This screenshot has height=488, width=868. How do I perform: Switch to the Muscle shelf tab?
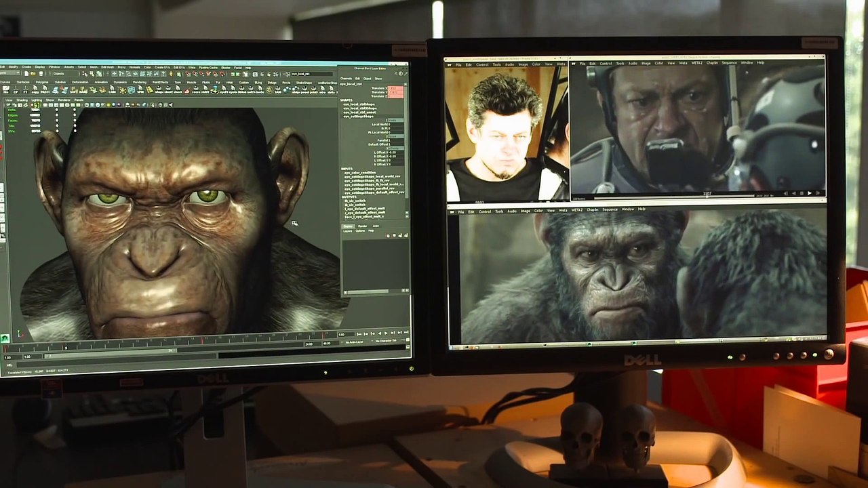pos(191,82)
